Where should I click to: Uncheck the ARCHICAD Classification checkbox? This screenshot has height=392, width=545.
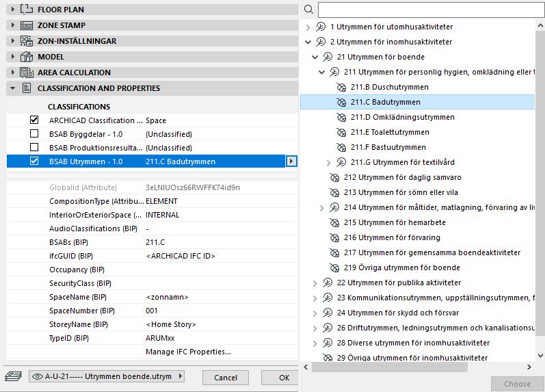[x=34, y=120]
